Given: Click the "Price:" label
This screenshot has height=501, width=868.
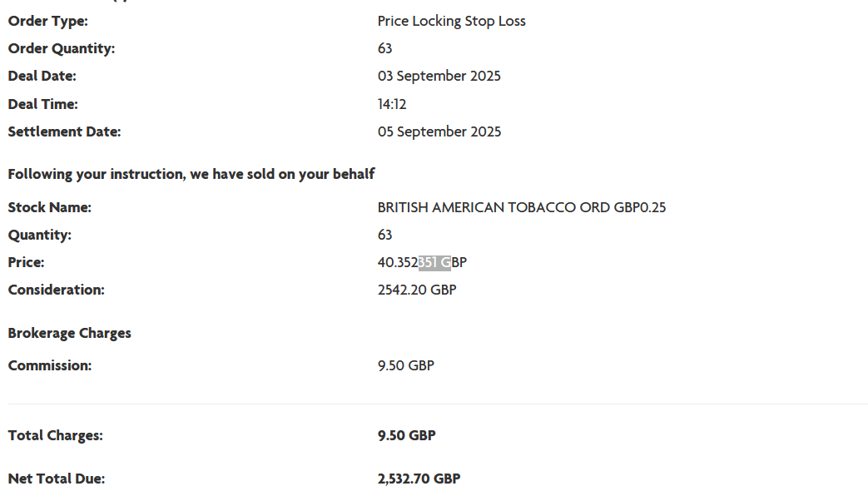Looking at the screenshot, I should tap(26, 262).
